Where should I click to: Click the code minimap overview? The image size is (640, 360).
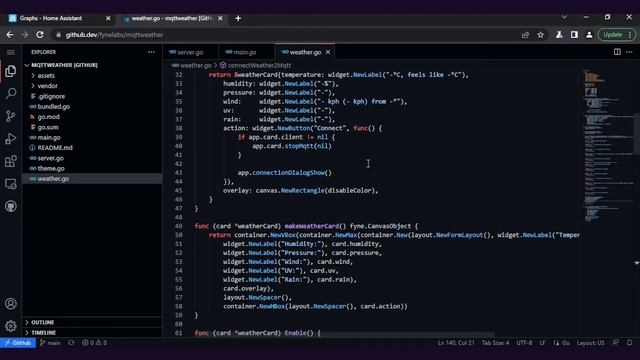click(x=607, y=146)
